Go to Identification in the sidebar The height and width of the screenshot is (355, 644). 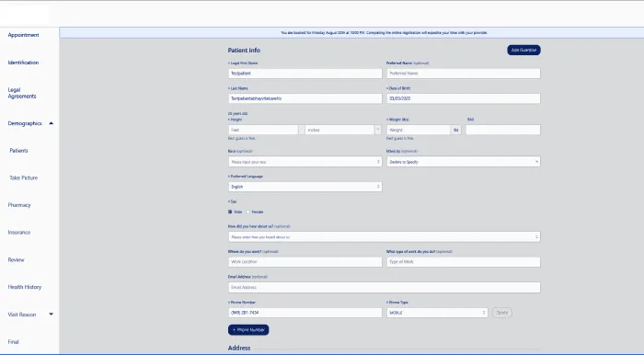point(23,63)
